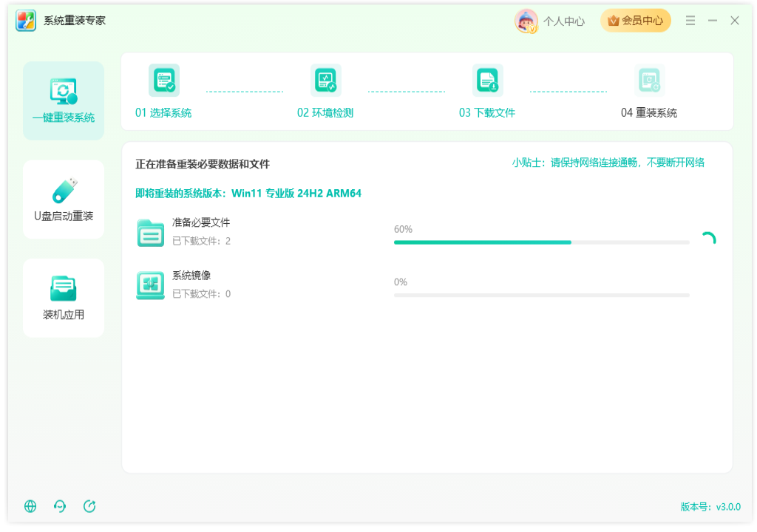The width and height of the screenshot is (757, 532).
Task: Open the headset customer support icon
Action: click(x=60, y=506)
